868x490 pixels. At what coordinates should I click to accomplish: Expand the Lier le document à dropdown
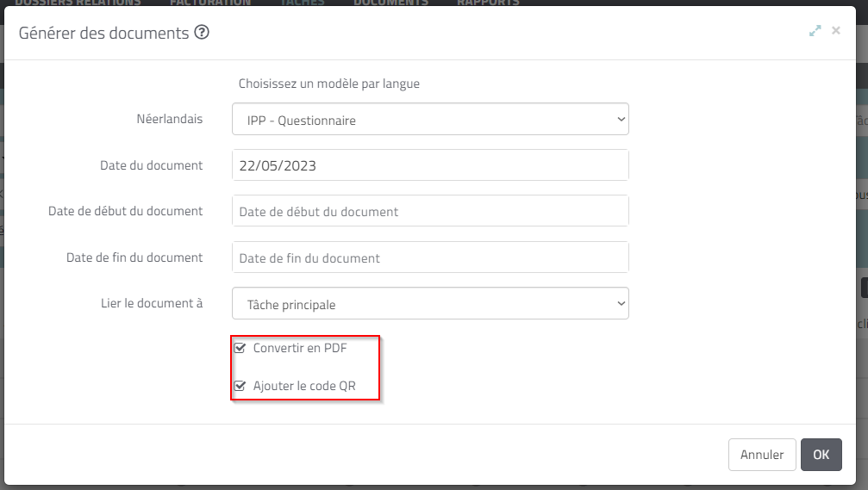click(430, 303)
